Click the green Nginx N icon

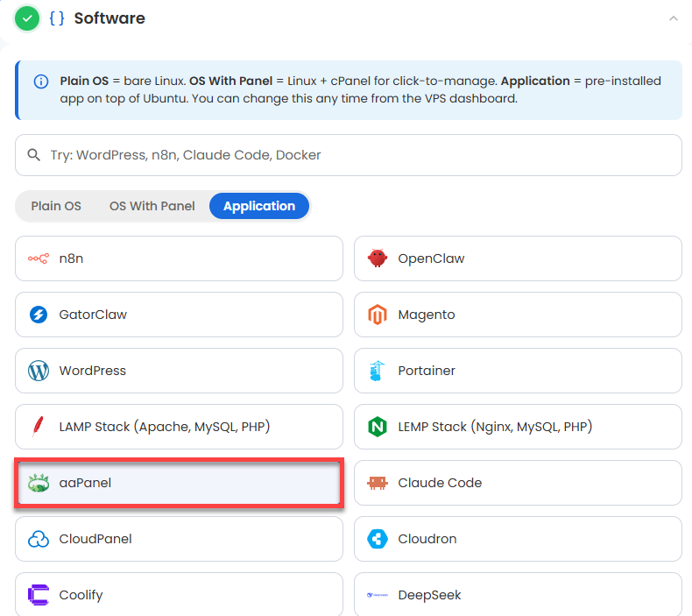(378, 427)
